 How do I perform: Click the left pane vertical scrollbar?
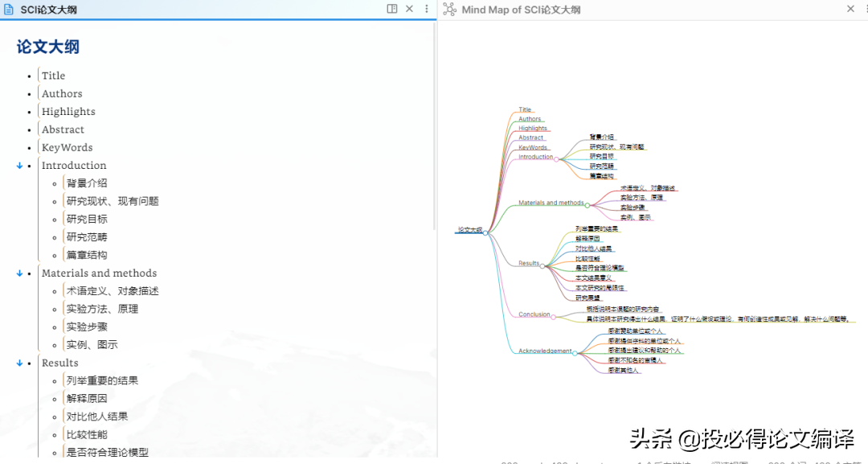pos(435,129)
